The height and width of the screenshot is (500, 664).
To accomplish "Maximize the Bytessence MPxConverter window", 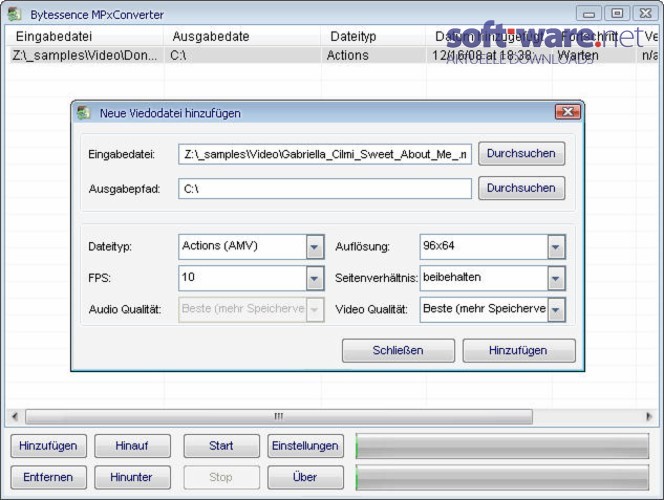I will pyautogui.click(x=617, y=14).
